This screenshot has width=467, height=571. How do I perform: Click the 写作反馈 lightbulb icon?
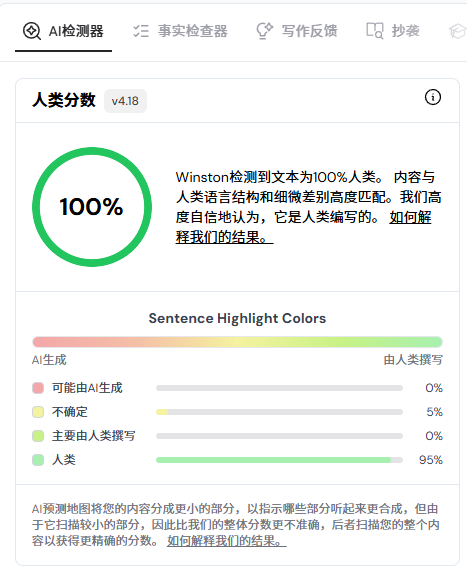coord(264,31)
